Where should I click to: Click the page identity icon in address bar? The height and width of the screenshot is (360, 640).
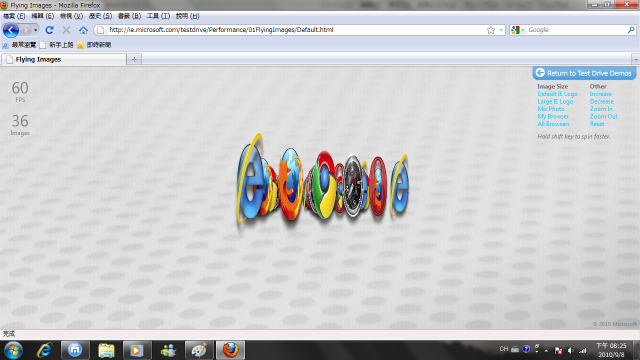pyautogui.click(x=100, y=30)
